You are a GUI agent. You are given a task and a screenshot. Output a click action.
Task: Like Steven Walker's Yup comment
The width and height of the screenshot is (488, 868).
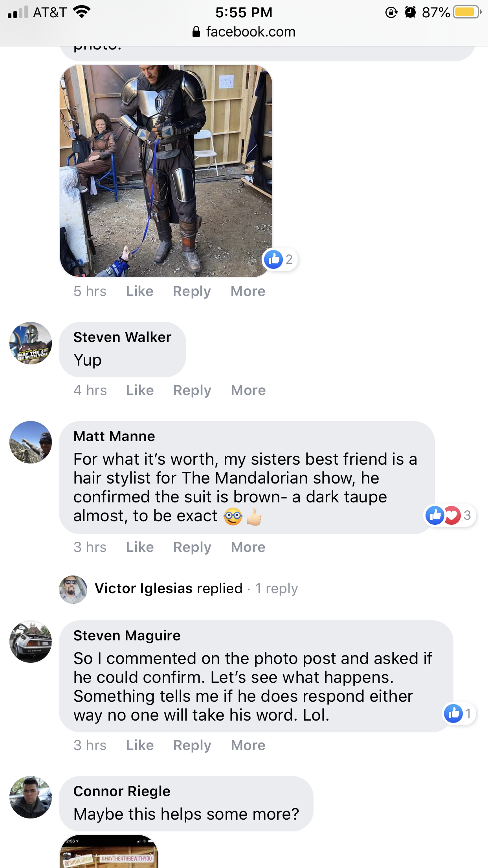click(140, 390)
